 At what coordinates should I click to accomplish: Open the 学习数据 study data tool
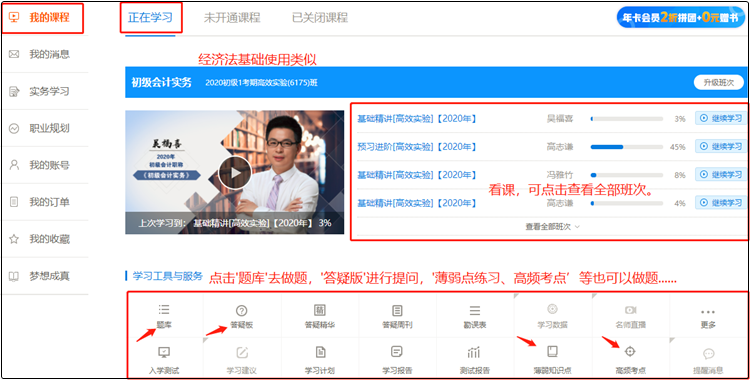[552, 316]
